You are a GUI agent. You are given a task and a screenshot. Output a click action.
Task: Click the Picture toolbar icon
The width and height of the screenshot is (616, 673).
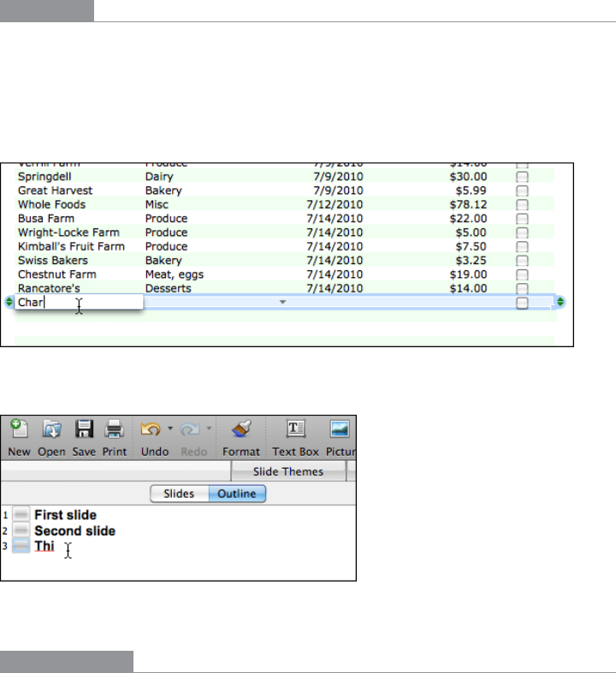click(340, 428)
